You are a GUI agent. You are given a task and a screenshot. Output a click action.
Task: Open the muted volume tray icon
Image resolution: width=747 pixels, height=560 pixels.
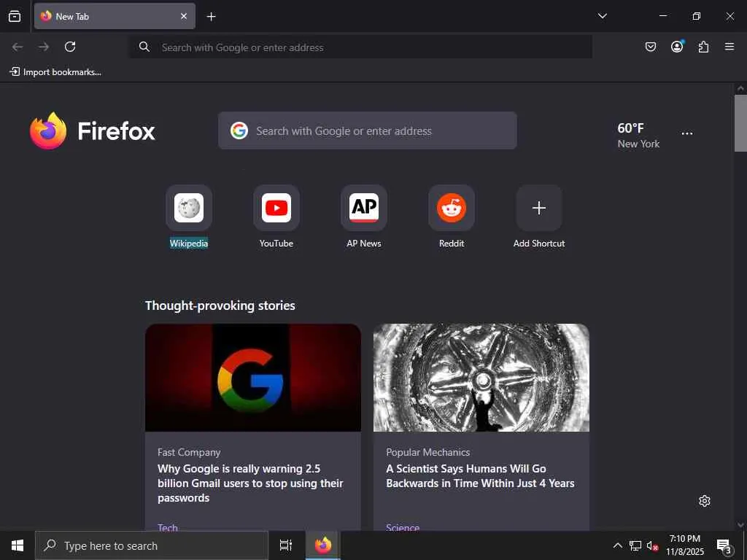651,545
